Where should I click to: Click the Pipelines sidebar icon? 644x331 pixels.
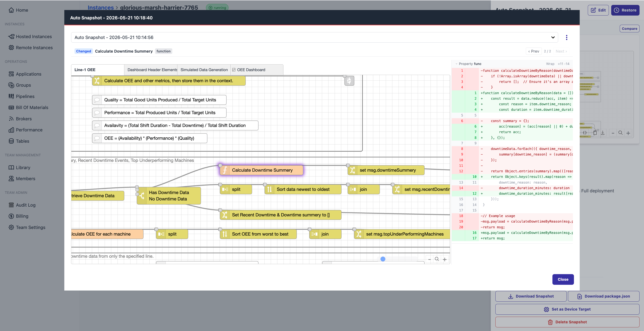pos(11,96)
